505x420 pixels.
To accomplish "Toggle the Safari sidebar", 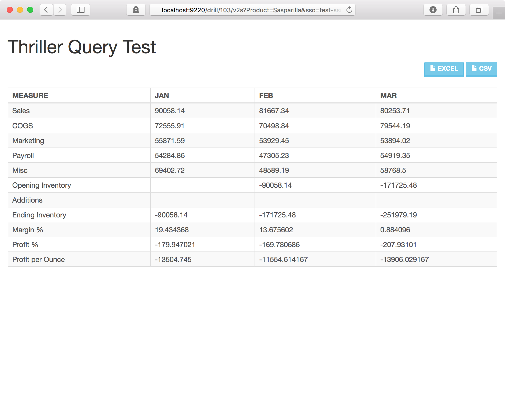I will tap(81, 10).
